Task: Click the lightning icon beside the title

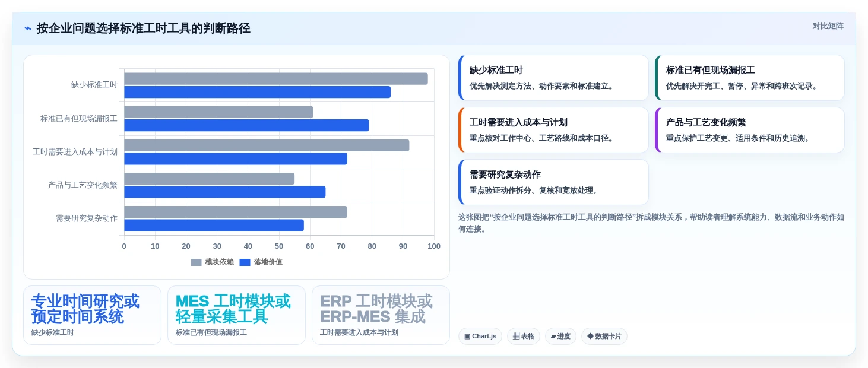Action: 28,28
